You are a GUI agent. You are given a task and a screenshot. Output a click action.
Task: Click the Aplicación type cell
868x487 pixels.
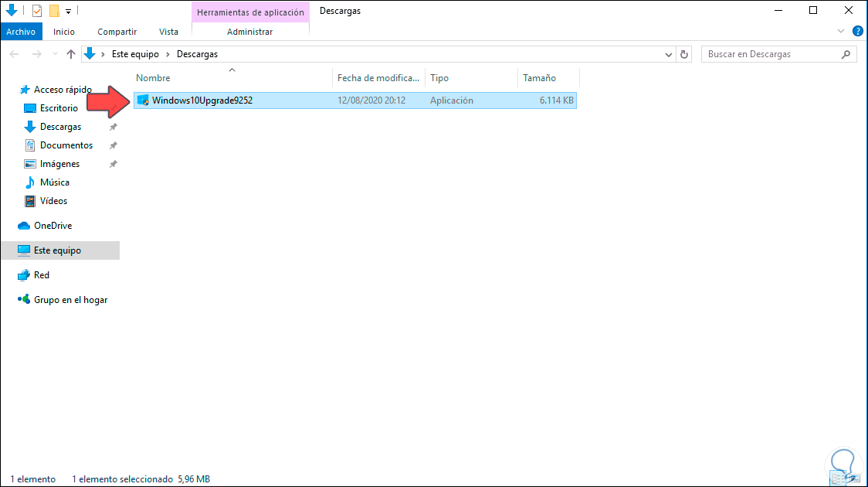[452, 100]
